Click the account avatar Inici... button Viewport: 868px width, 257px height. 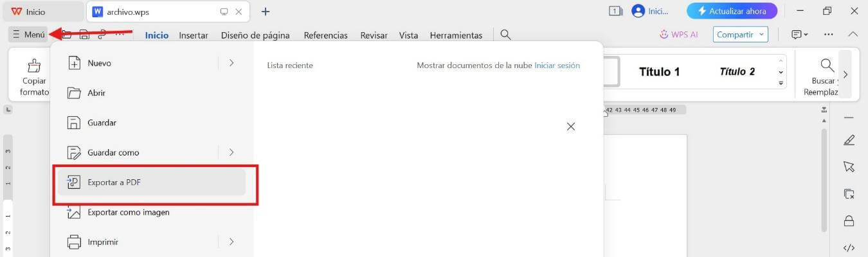[x=651, y=11]
